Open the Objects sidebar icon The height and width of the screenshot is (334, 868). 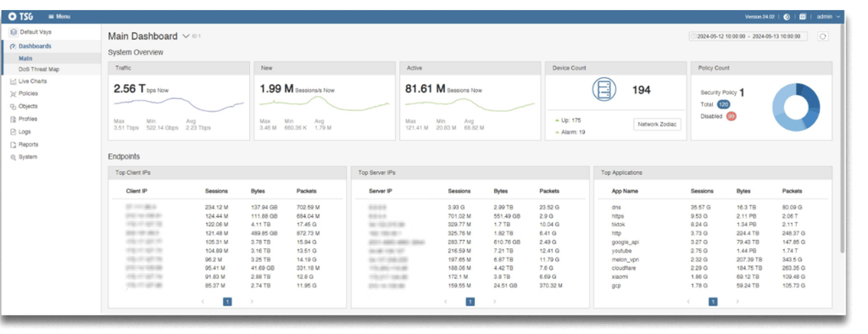coord(14,106)
